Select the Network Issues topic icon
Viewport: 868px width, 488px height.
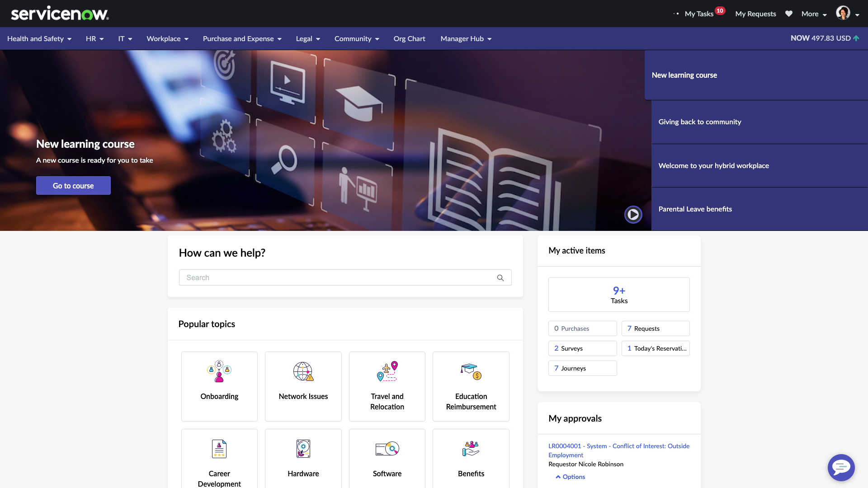pyautogui.click(x=303, y=371)
